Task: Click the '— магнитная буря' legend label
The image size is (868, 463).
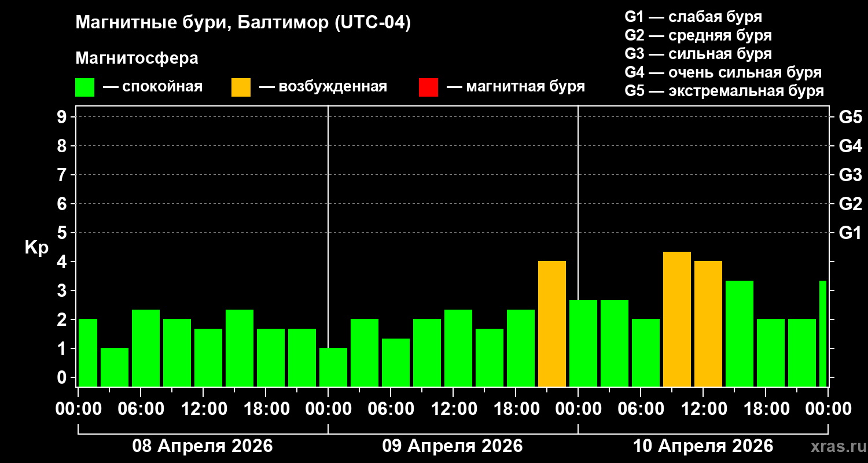Action: coord(516,87)
